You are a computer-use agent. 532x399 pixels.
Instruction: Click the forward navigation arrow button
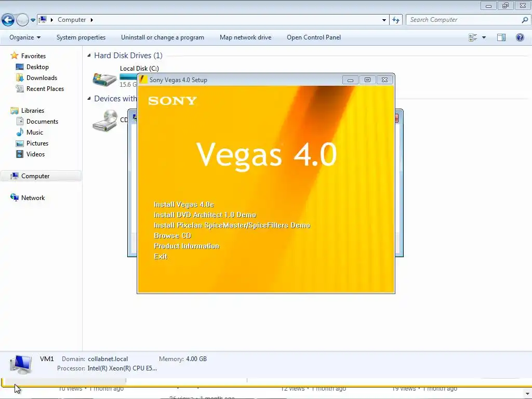click(22, 20)
